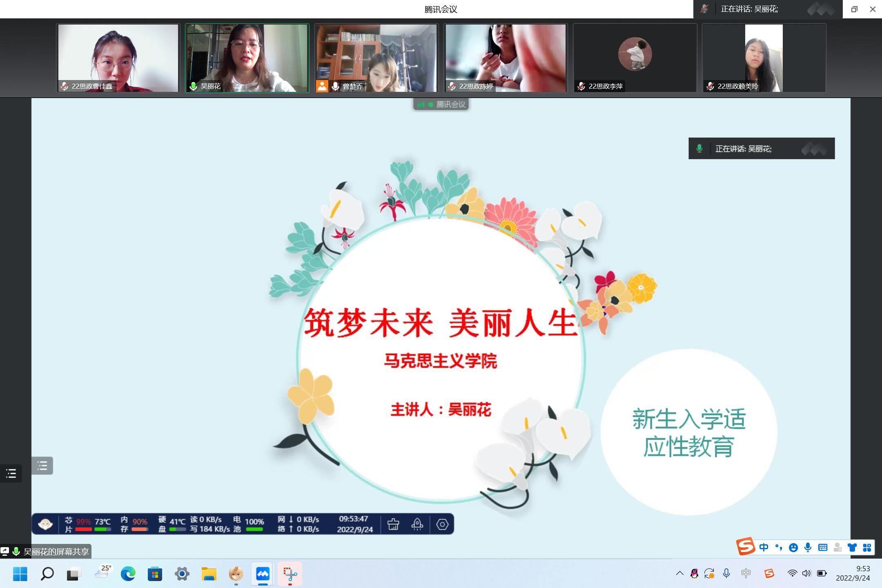This screenshot has width=882, height=588.
Task: Click the rocket boost icon in monitor bar
Action: tap(417, 524)
